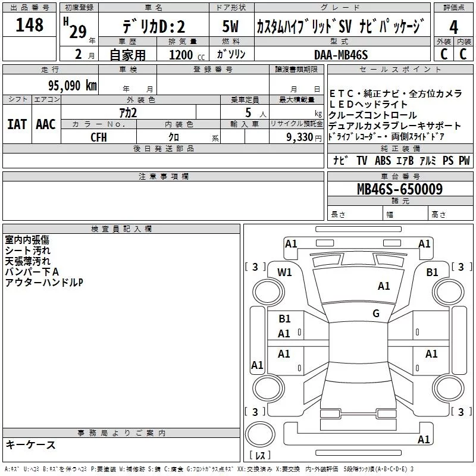Screen dimensions: 476x476
Task: Click the 出品番号 header cell
Action: coord(29,8)
